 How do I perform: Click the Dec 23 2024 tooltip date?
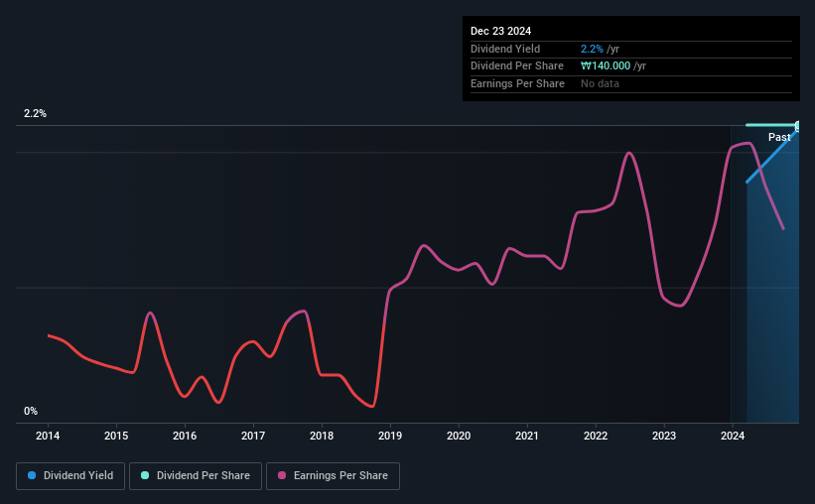click(500, 31)
